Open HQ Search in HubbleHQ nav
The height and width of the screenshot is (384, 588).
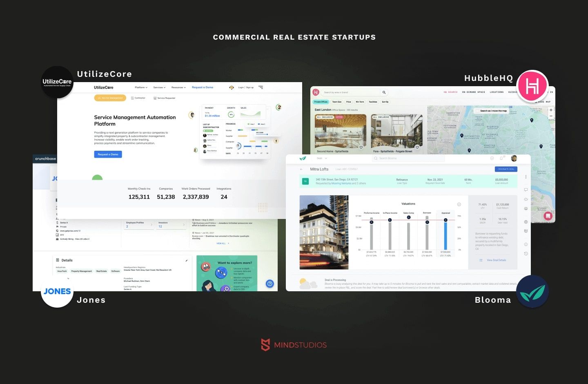450,92
